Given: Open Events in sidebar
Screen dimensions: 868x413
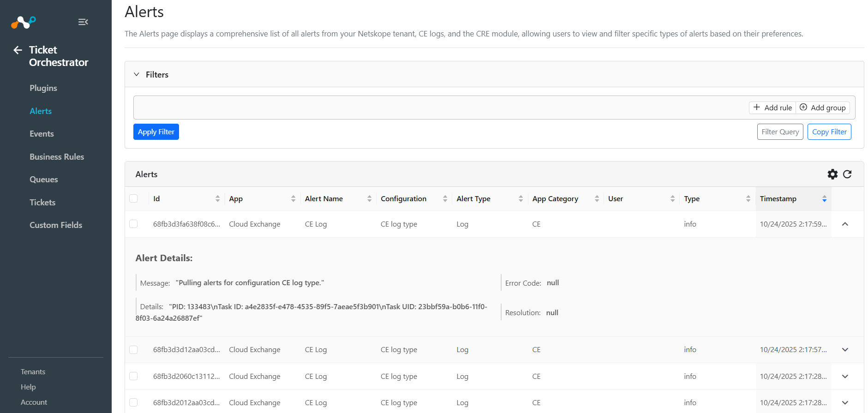Looking at the screenshot, I should [x=42, y=134].
